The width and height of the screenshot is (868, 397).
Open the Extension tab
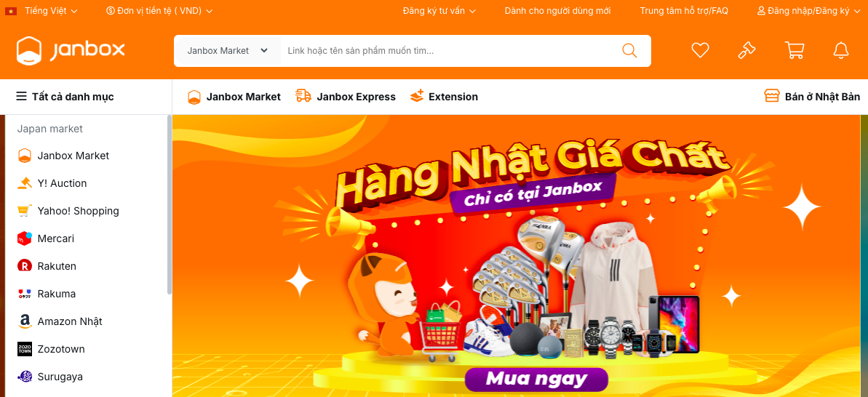[443, 97]
